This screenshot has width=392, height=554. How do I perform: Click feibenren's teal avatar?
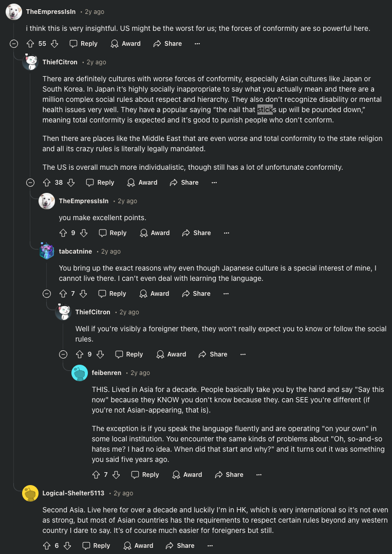click(80, 373)
